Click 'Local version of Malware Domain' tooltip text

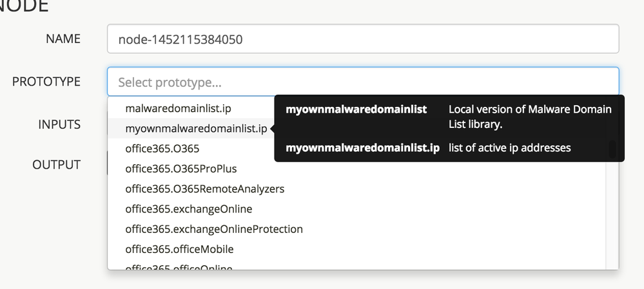[x=529, y=109]
